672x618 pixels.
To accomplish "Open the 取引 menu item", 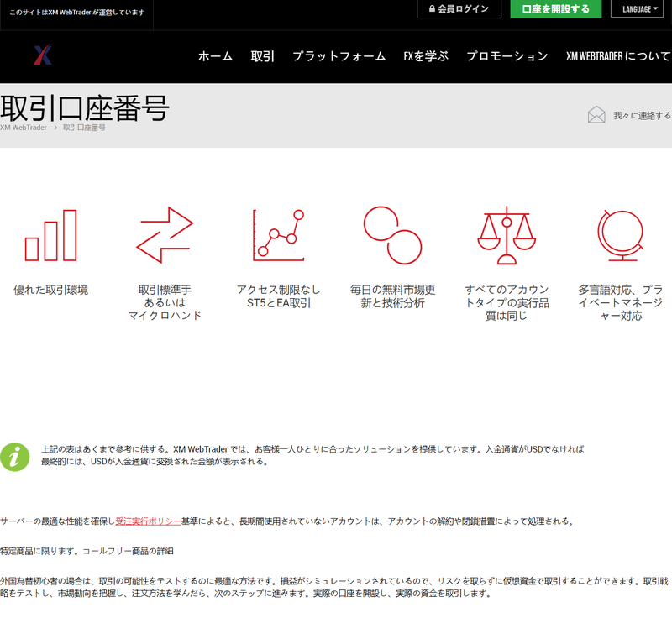I will click(262, 56).
